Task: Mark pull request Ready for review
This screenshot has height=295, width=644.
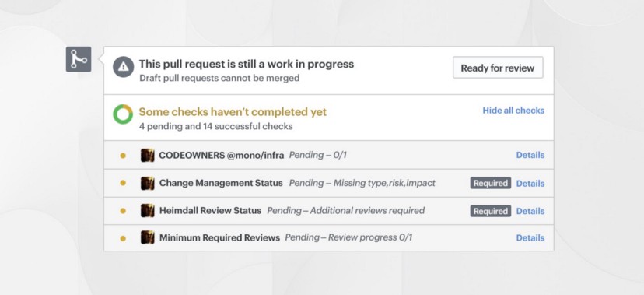Action: (x=498, y=68)
